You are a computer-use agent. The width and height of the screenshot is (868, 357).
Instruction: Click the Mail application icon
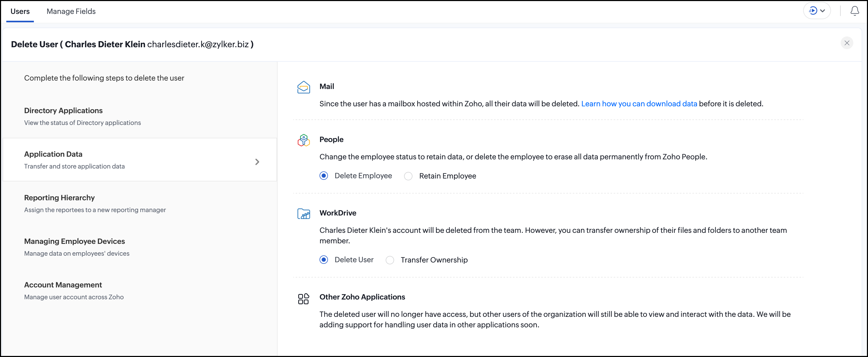click(304, 87)
